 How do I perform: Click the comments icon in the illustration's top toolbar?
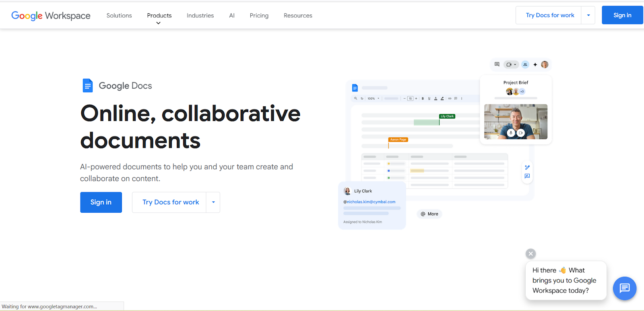pyautogui.click(x=497, y=64)
